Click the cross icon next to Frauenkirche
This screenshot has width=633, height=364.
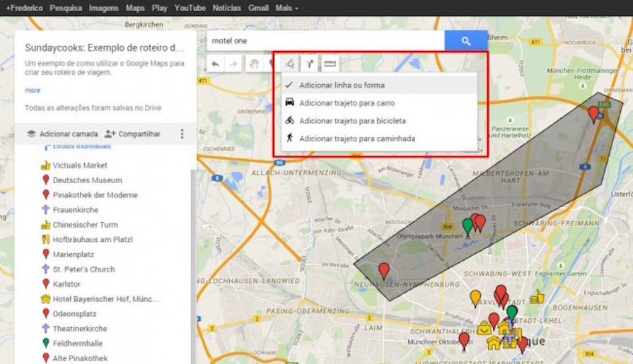[x=45, y=210]
